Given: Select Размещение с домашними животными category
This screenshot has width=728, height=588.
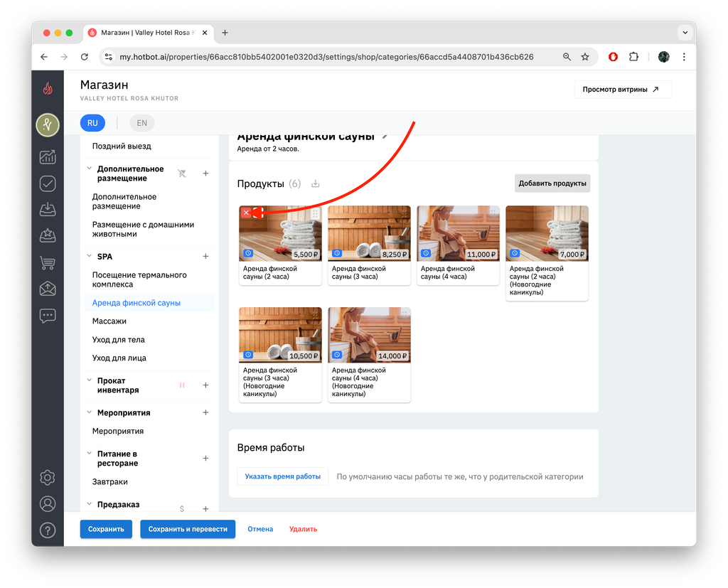Looking at the screenshot, I should tap(143, 229).
